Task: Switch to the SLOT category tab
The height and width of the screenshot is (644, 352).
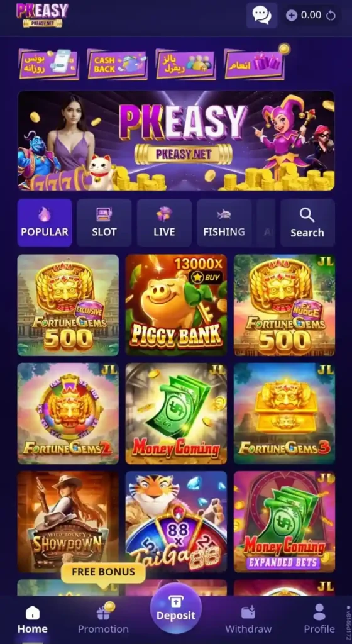Action: coord(104,223)
